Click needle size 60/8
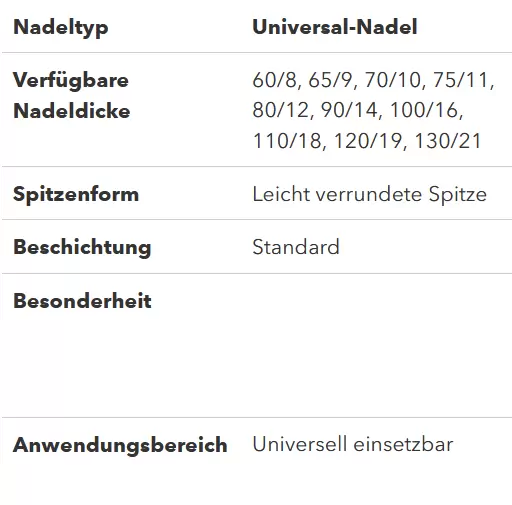The image size is (512, 505). click(x=276, y=80)
